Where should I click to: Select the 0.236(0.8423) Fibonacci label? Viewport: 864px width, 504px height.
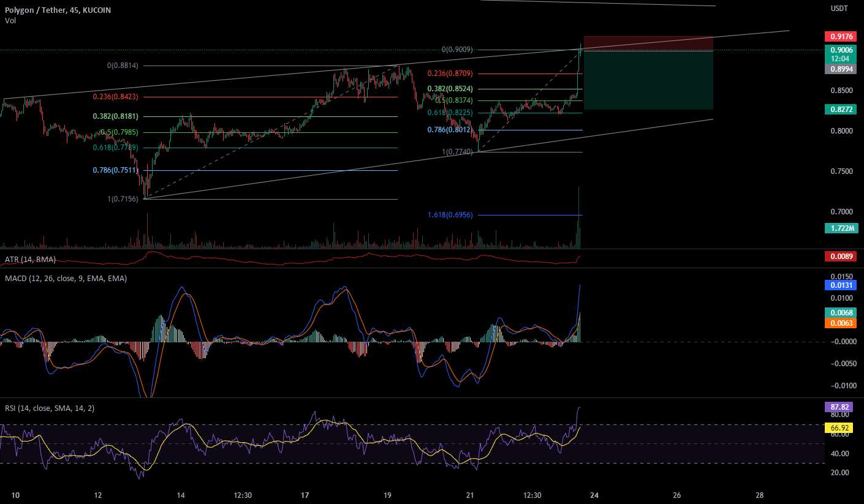[116, 97]
